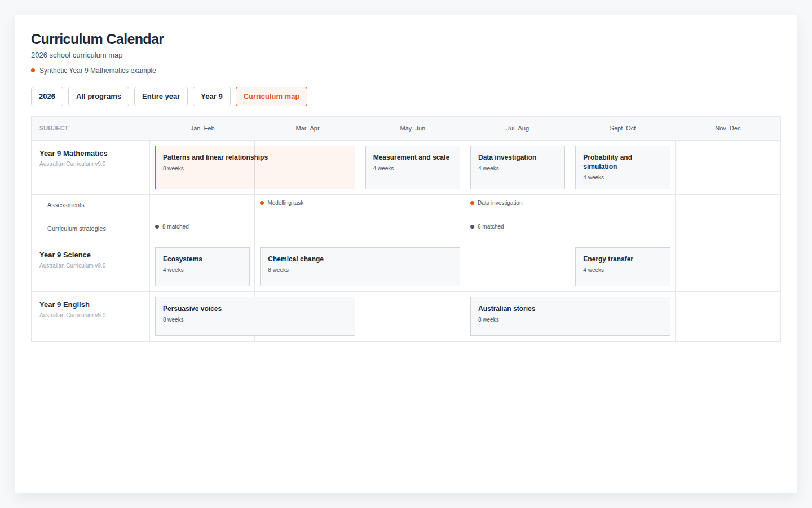The image size is (812, 508).
Task: Open the 2026 year filter
Action: [x=47, y=97]
